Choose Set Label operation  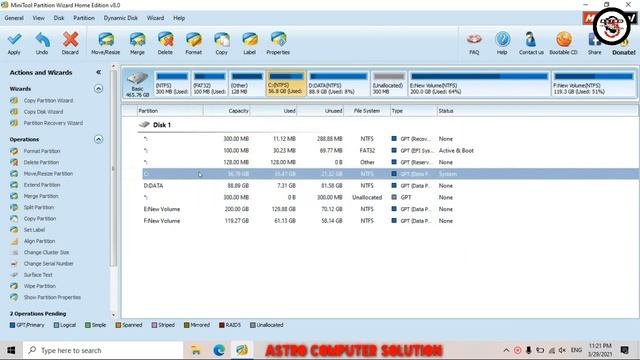34,230
